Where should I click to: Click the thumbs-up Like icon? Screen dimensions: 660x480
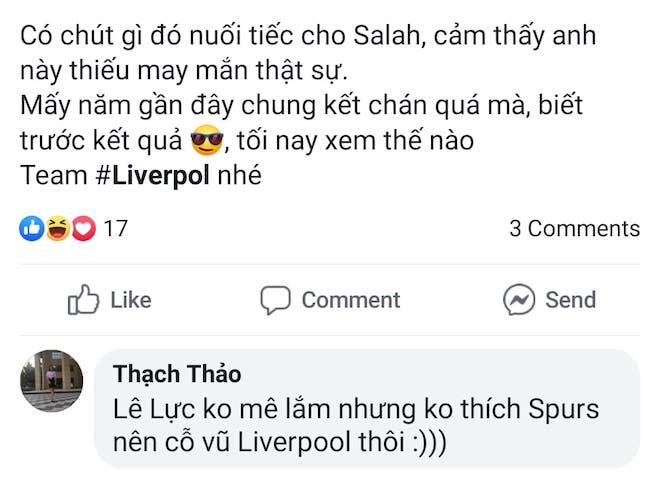(84, 300)
